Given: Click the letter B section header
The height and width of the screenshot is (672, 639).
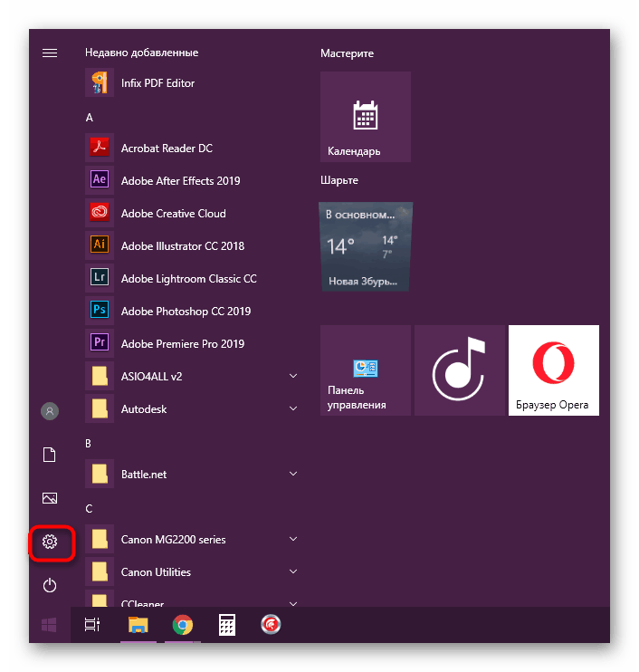Looking at the screenshot, I should coord(88,443).
